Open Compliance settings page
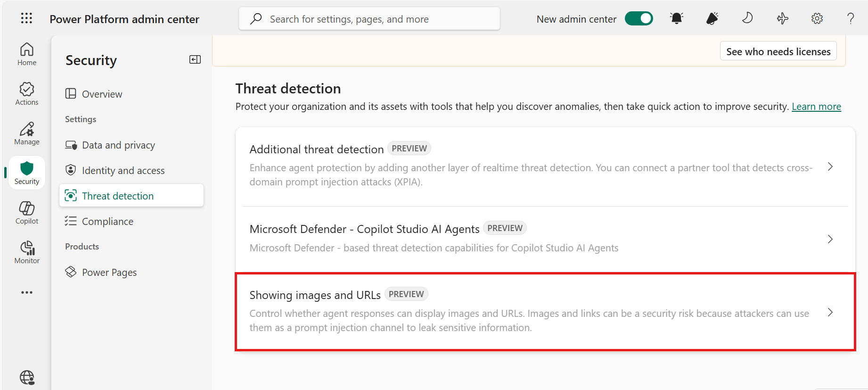868x390 pixels. pyautogui.click(x=131, y=221)
